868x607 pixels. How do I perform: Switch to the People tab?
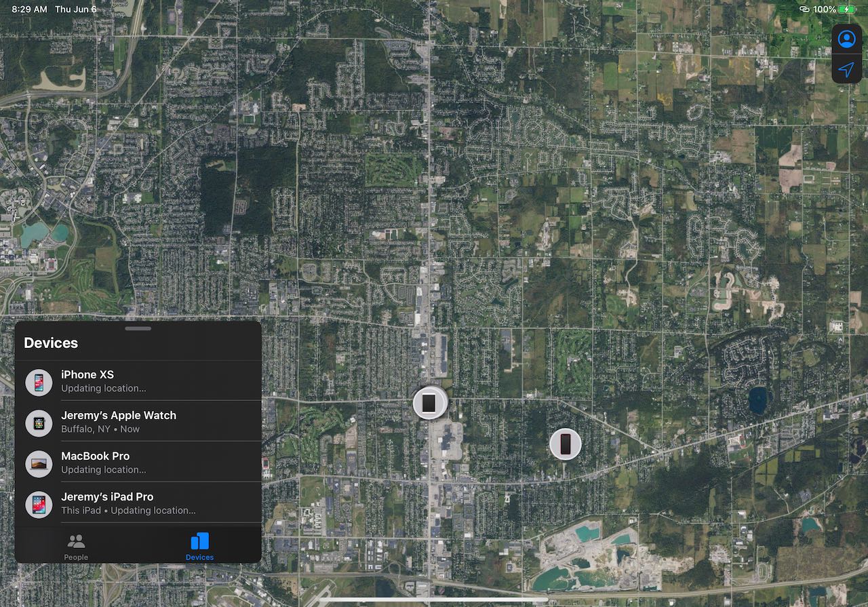pyautogui.click(x=76, y=547)
